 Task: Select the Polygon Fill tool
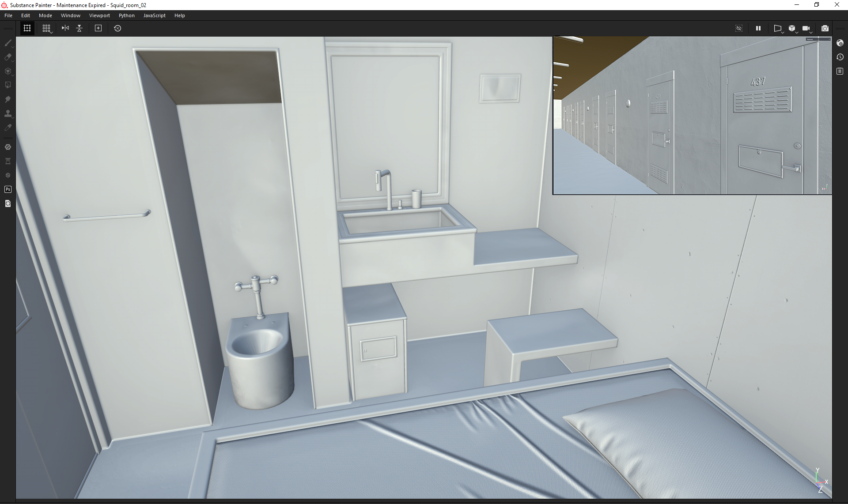[x=8, y=85]
